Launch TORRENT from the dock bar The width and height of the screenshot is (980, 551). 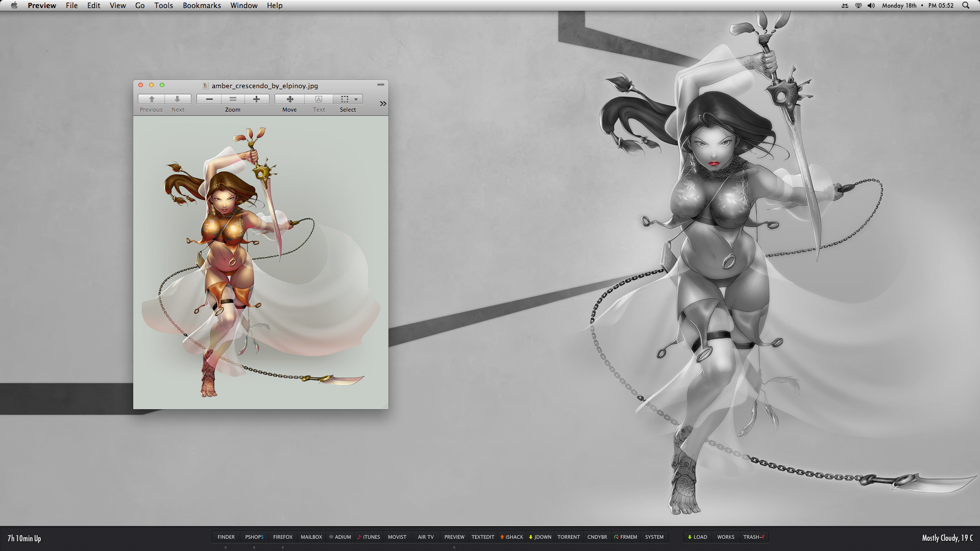coord(569,537)
